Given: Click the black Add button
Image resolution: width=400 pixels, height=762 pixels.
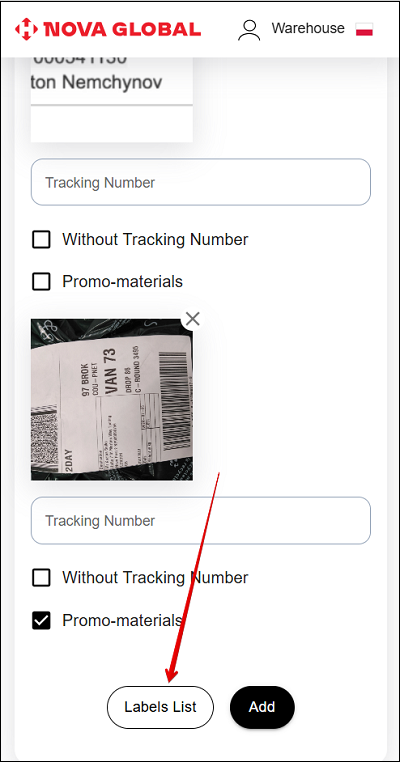Looking at the screenshot, I should coord(262,707).
